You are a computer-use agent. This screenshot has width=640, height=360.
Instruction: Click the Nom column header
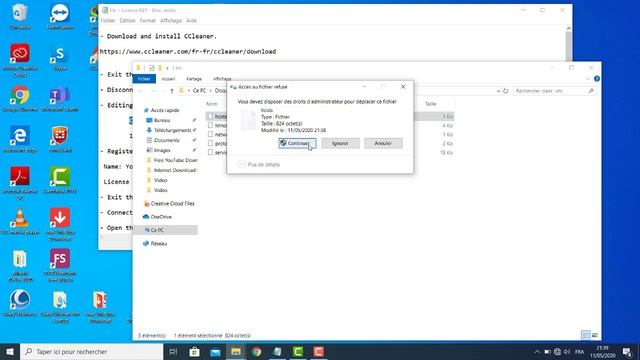tap(211, 104)
